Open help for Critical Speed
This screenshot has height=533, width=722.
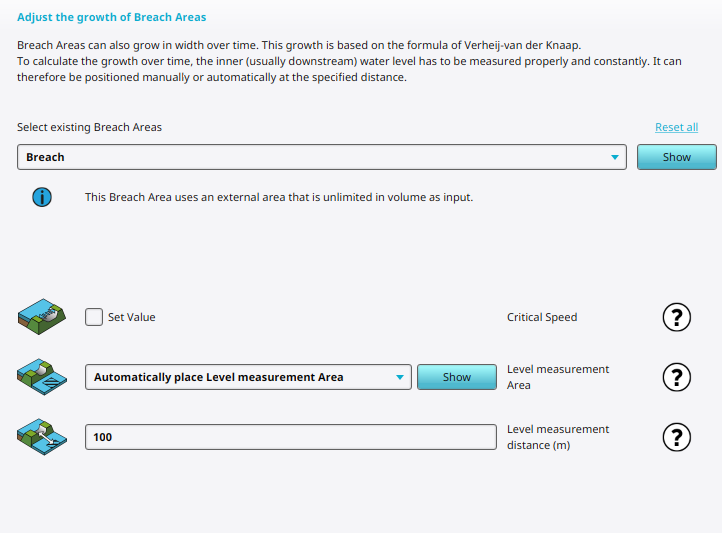[677, 317]
